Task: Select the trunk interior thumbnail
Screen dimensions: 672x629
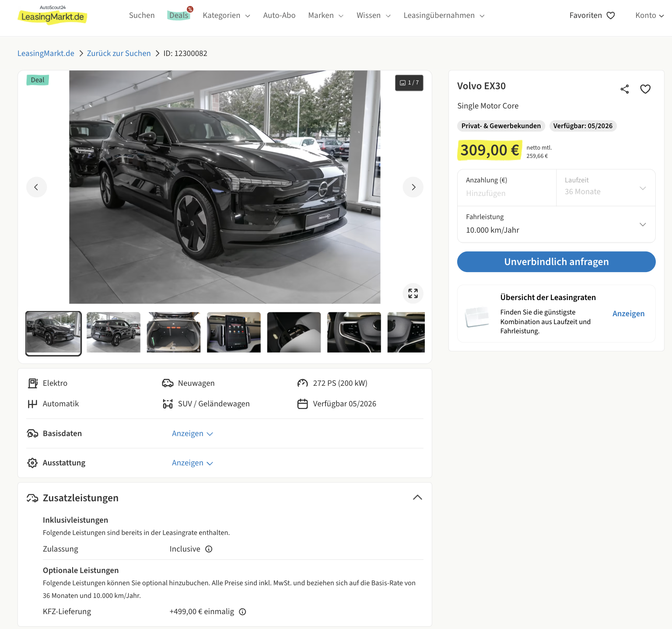Action: [x=174, y=332]
